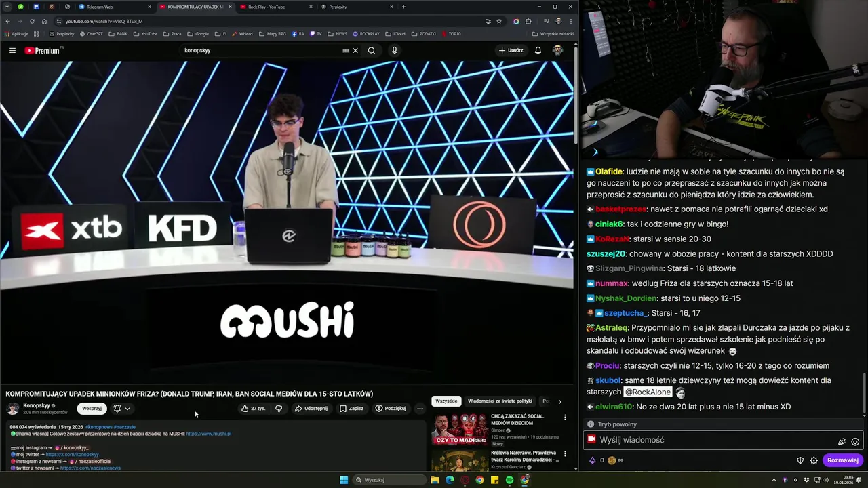Open the Konopskyy channel name
This screenshot has width=868, height=488.
[37, 405]
